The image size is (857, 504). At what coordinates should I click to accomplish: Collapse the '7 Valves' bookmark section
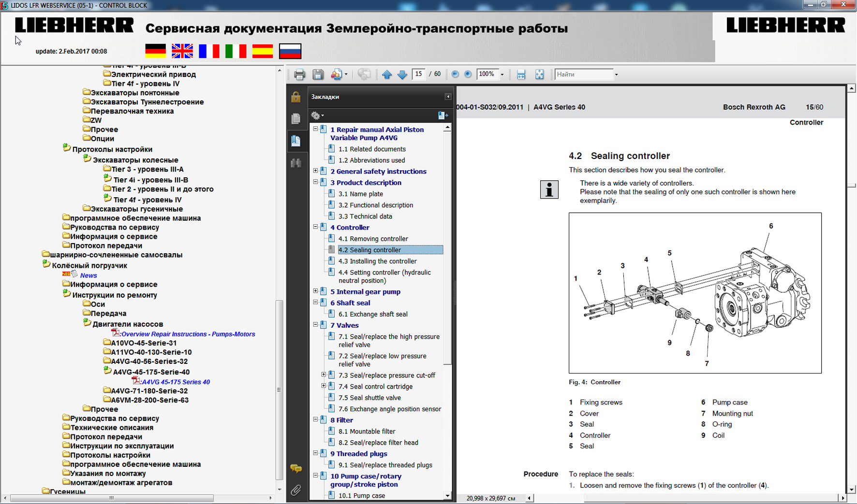click(316, 325)
